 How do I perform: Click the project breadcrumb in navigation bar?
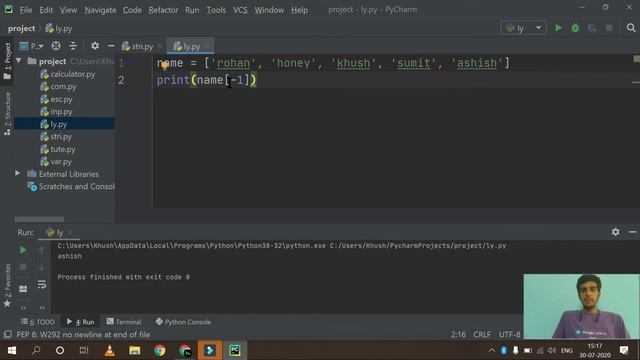(x=21, y=29)
